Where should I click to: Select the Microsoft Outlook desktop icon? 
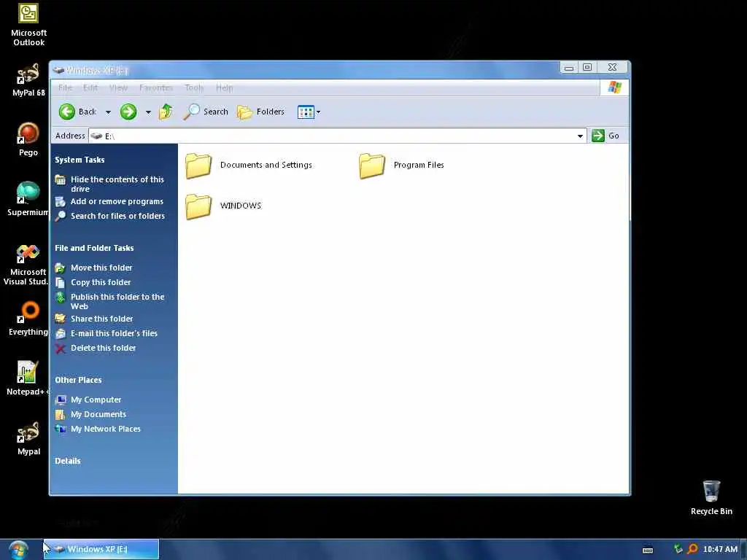[x=28, y=25]
